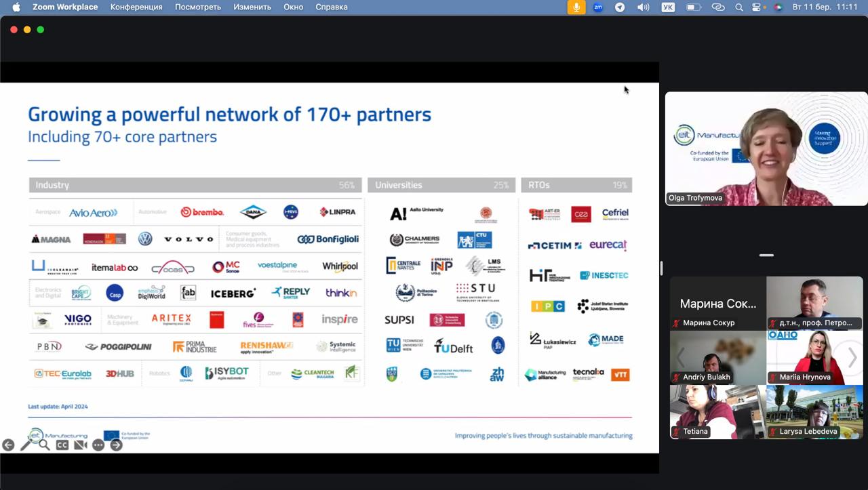Check battery status in menu bar
Image resolution: width=868 pixels, height=490 pixels.
pyautogui.click(x=693, y=7)
